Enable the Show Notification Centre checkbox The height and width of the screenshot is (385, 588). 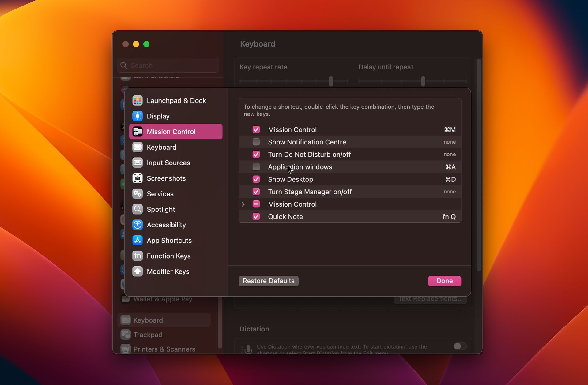tap(256, 142)
